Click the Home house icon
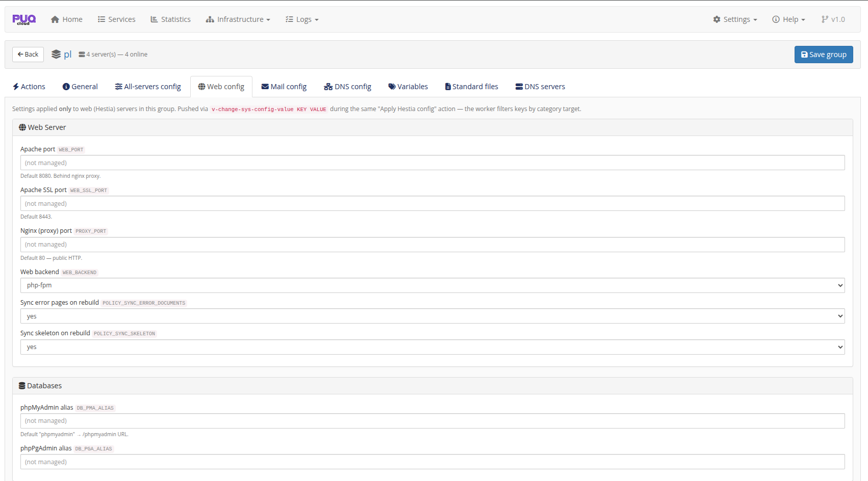The height and width of the screenshot is (481, 868). (55, 19)
